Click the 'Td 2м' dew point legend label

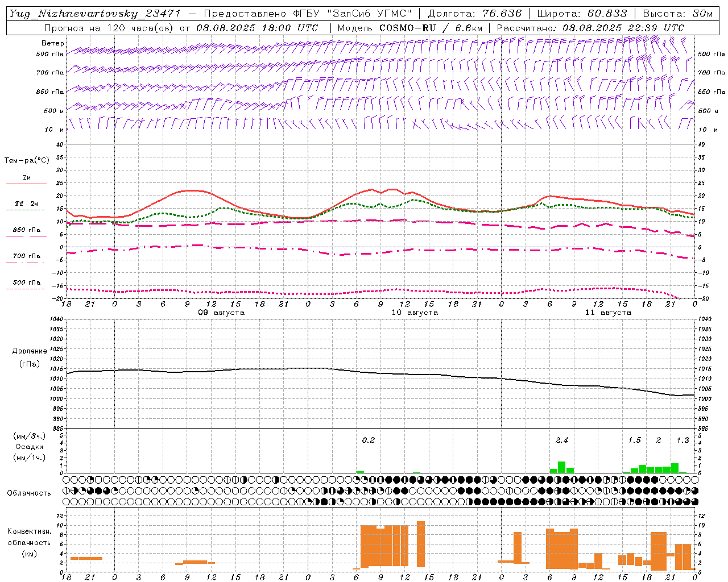click(27, 203)
